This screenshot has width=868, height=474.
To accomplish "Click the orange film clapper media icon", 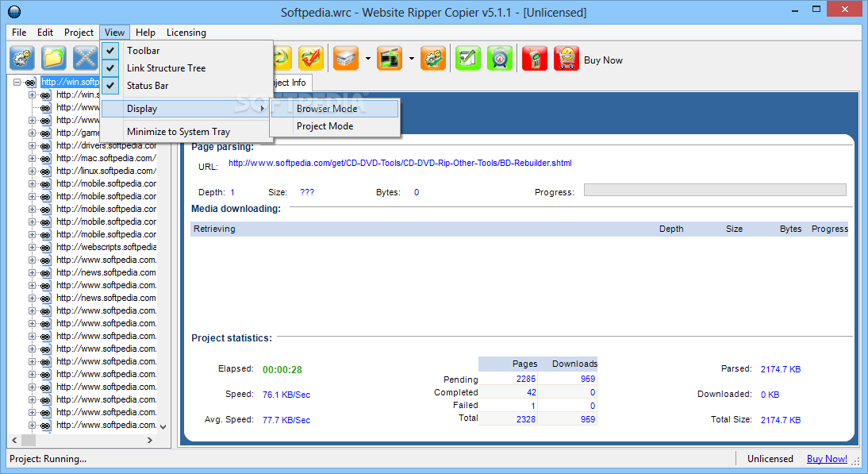I will 389,58.
